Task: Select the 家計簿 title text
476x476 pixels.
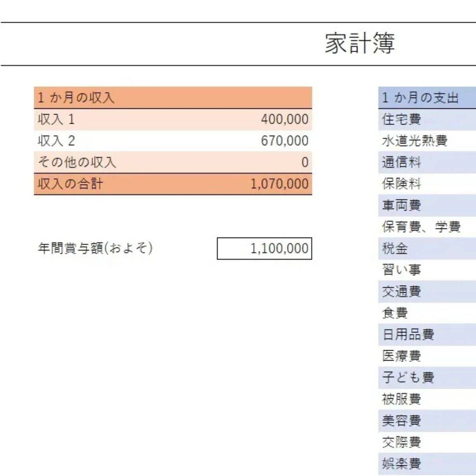Action: coord(360,43)
